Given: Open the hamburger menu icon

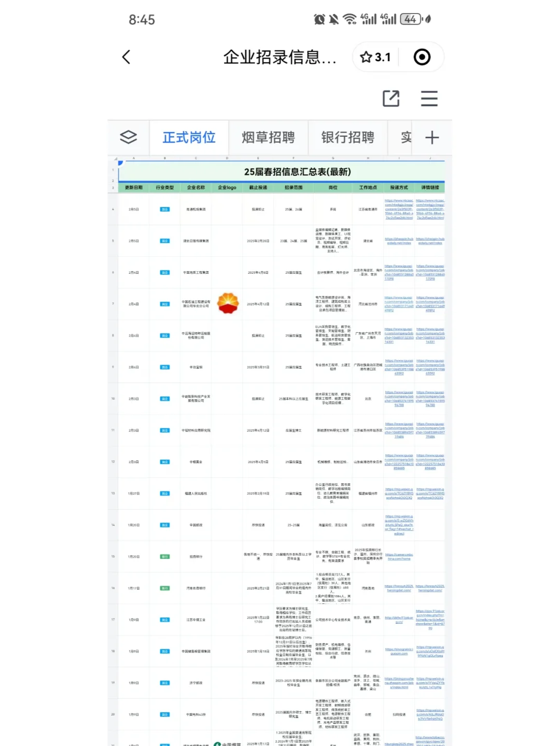Looking at the screenshot, I should (429, 98).
